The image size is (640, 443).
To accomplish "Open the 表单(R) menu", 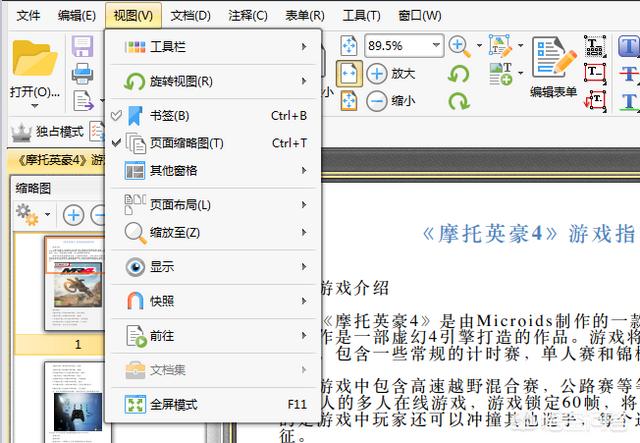I will click(x=305, y=16).
